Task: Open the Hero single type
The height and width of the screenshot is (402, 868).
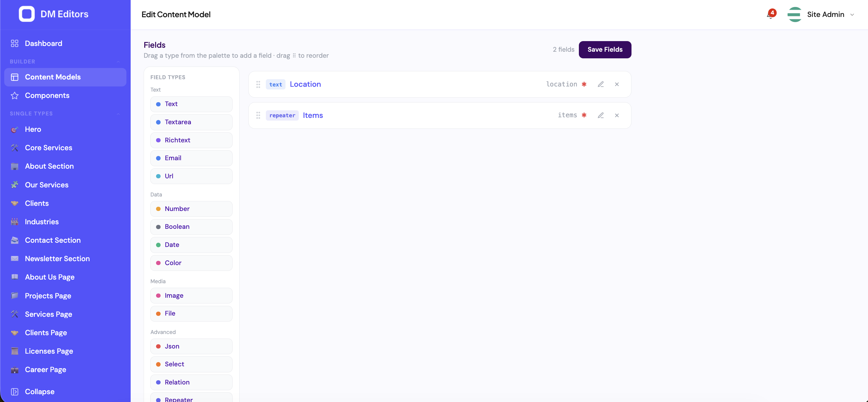Action: (x=65, y=129)
